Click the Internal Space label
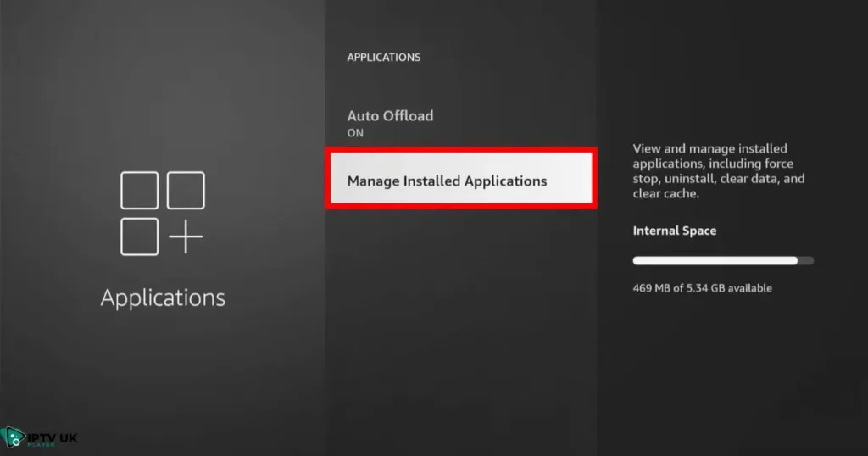The width and height of the screenshot is (868, 456). coord(674,231)
